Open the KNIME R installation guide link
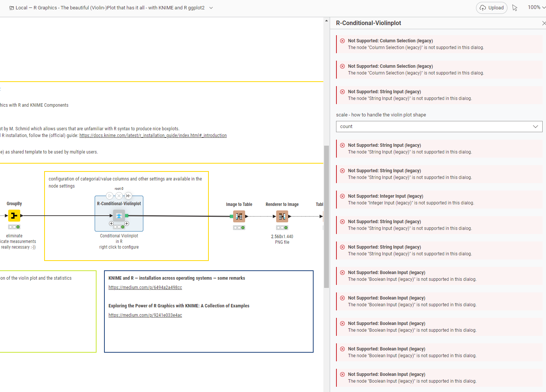Image resolution: width=546 pixels, height=392 pixels. click(x=153, y=136)
